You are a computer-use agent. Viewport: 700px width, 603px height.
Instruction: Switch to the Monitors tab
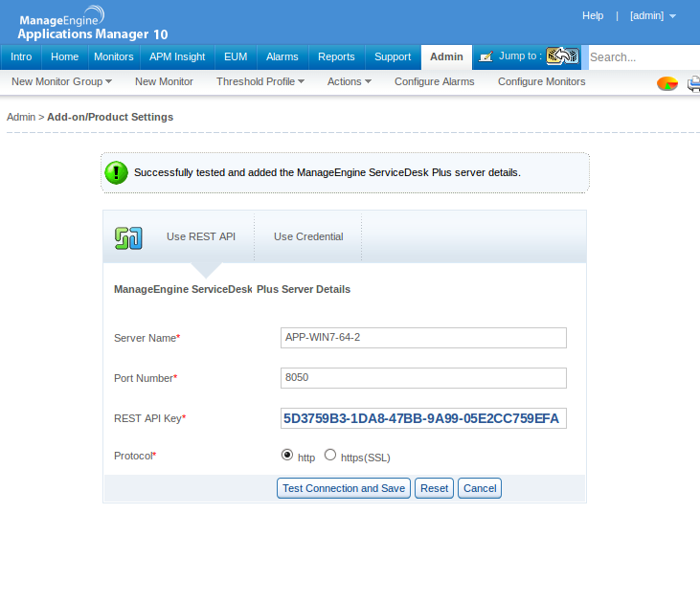click(114, 57)
